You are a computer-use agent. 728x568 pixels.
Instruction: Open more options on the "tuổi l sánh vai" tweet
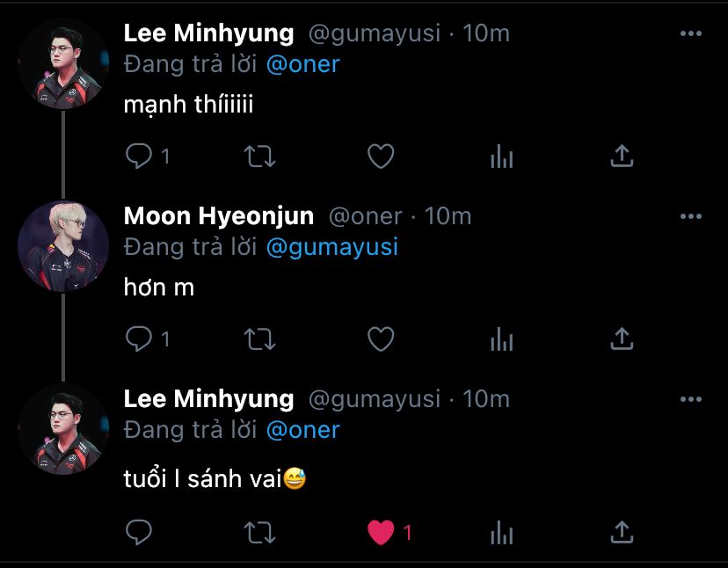tap(691, 399)
